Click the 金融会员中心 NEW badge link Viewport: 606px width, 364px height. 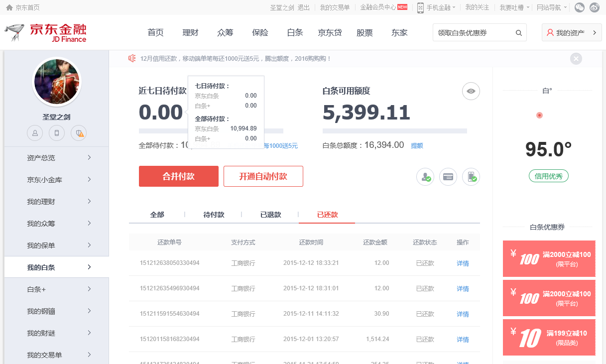[384, 7]
